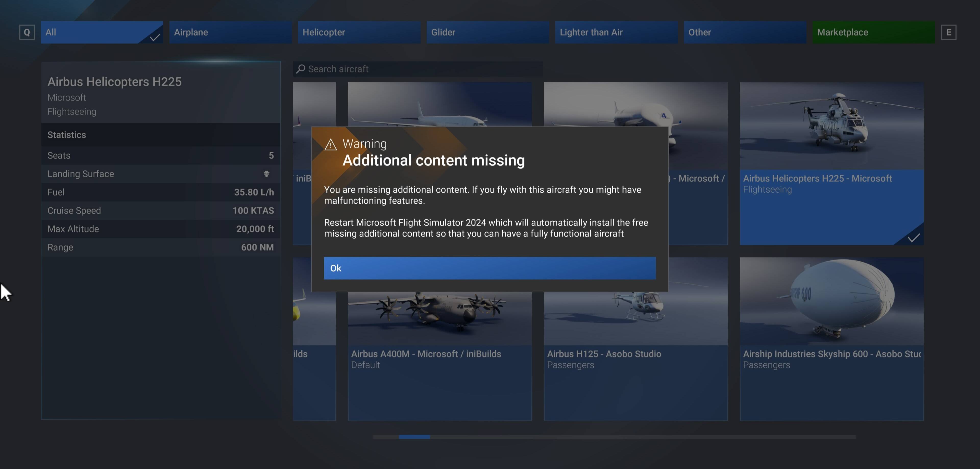Select the Other category tab

pos(745,32)
